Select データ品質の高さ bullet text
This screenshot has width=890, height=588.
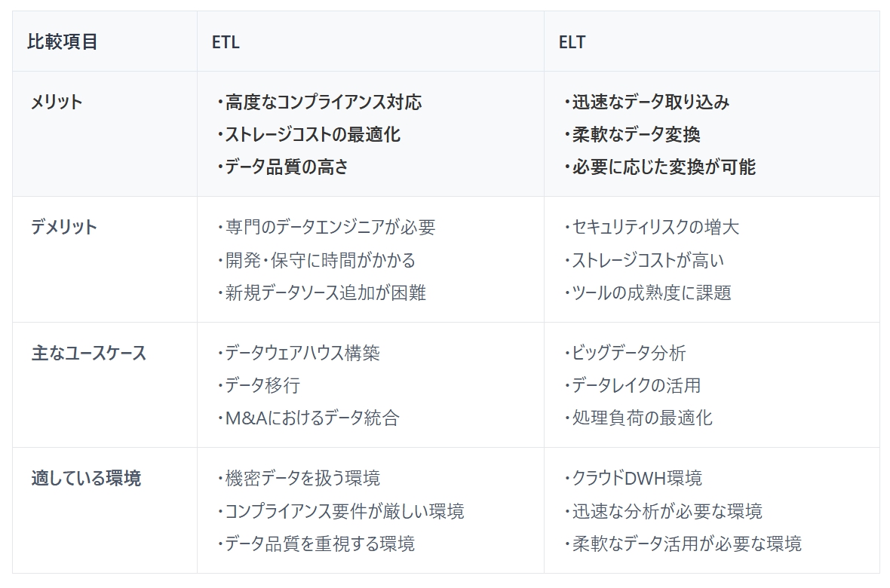coord(287,167)
